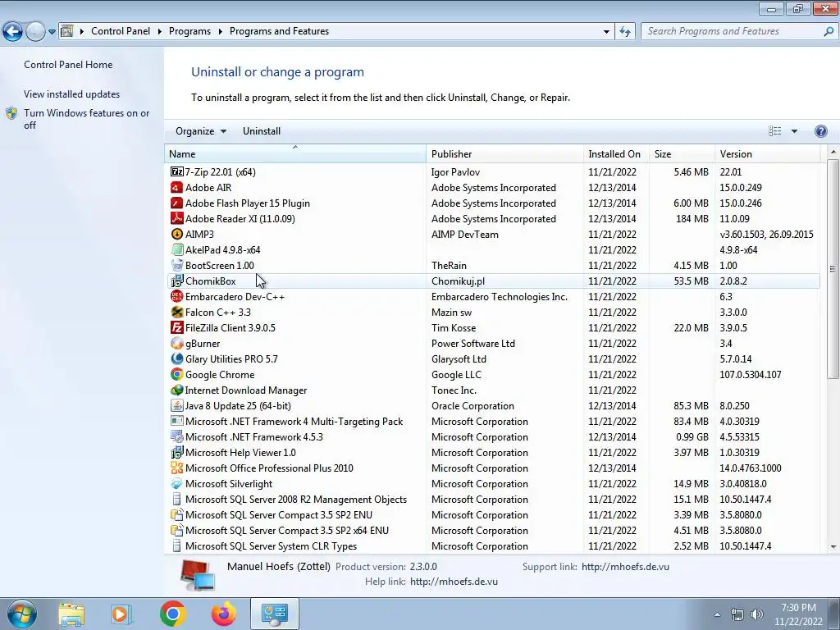Expand the arrow after Programs breadcrumb
The width and height of the screenshot is (840, 630).
coord(220,31)
